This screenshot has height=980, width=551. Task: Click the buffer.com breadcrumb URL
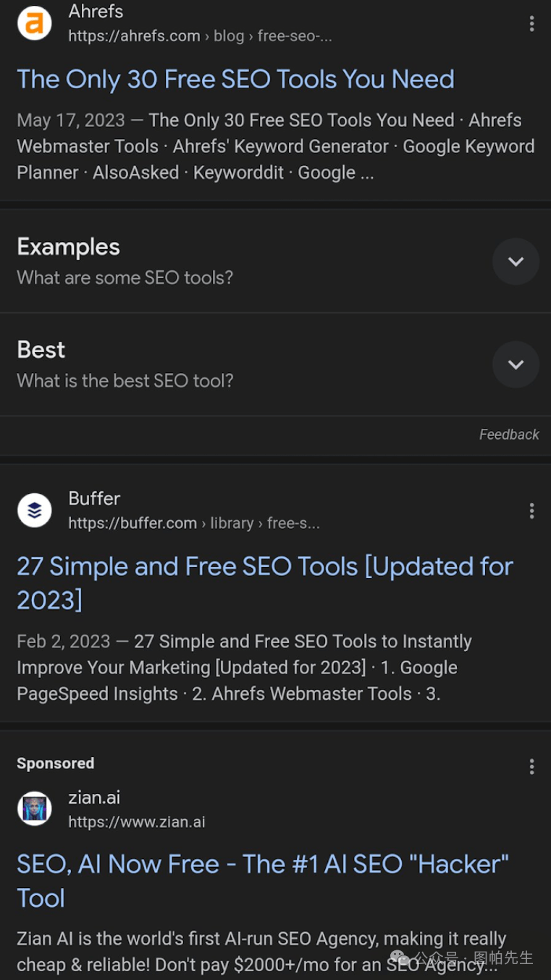[194, 523]
